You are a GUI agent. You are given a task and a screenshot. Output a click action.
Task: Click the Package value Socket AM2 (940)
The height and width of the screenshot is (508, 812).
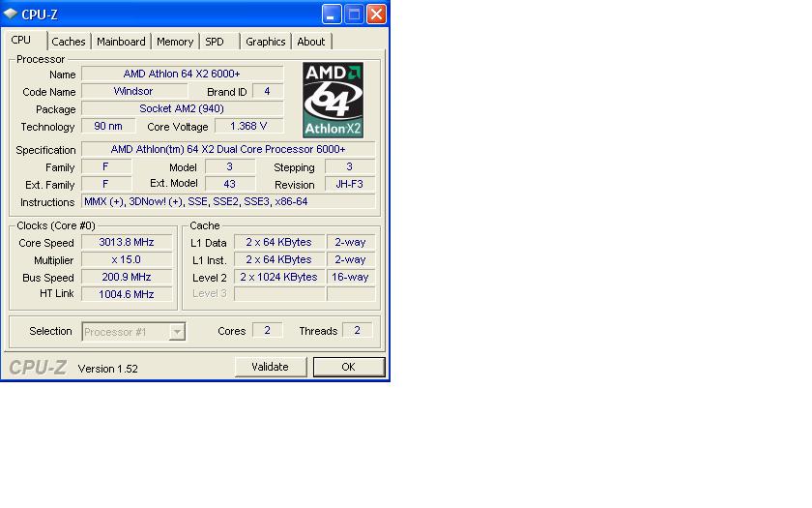click(x=183, y=108)
